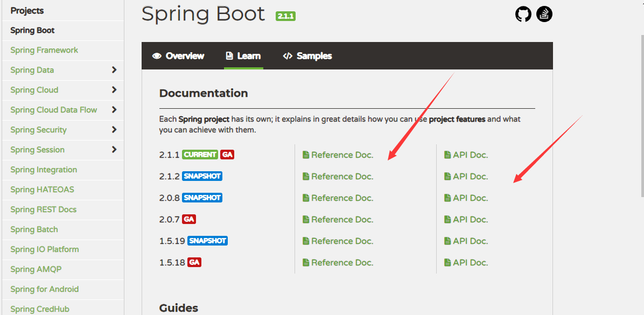This screenshot has height=315, width=644.
Task: Click the SNAPSHOT badge on version 2.1.2
Action: point(202,176)
